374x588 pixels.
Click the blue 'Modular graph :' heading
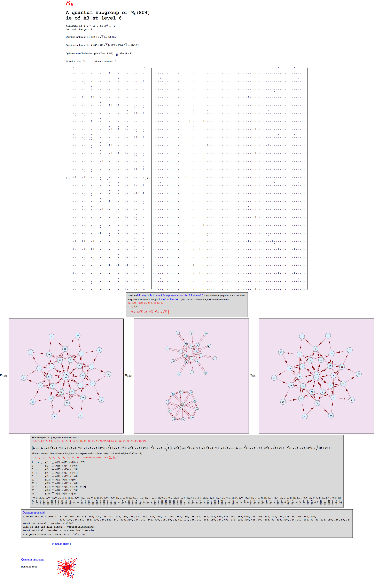coord(61,544)
